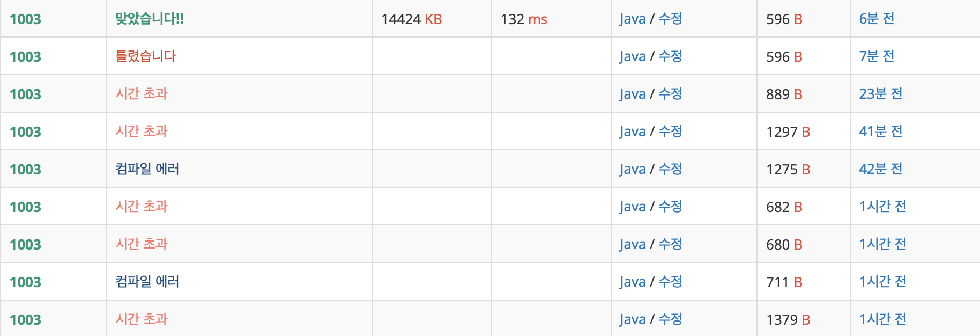Click the 6분 전 submission time
The height and width of the screenshot is (336, 980).
(x=877, y=19)
